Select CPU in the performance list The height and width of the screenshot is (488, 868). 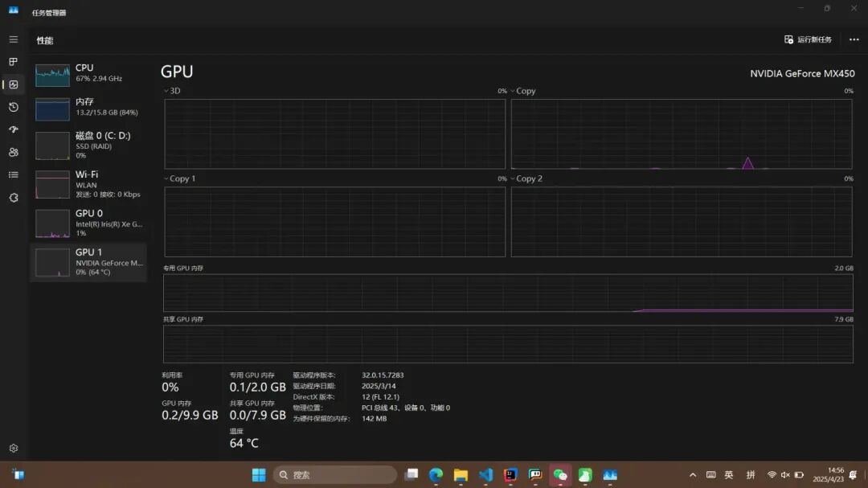click(88, 74)
